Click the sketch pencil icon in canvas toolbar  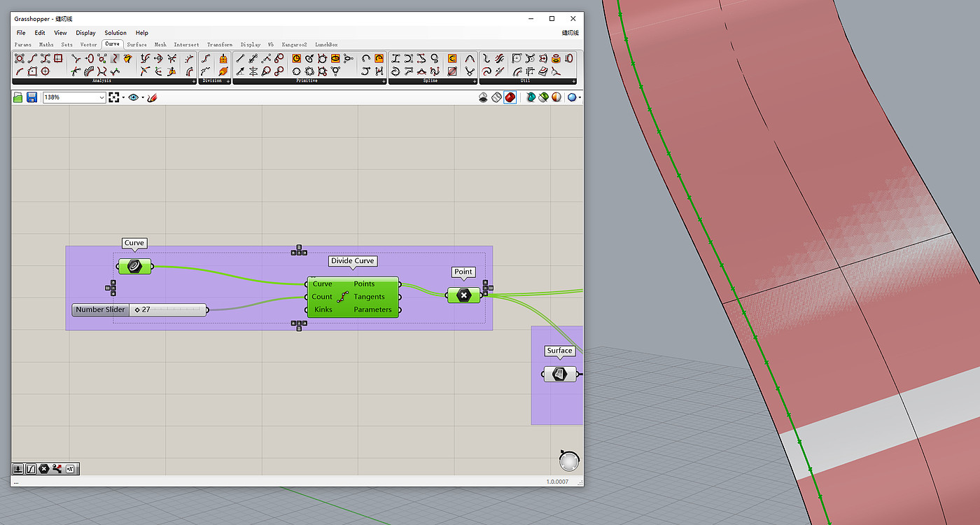pyautogui.click(x=152, y=97)
